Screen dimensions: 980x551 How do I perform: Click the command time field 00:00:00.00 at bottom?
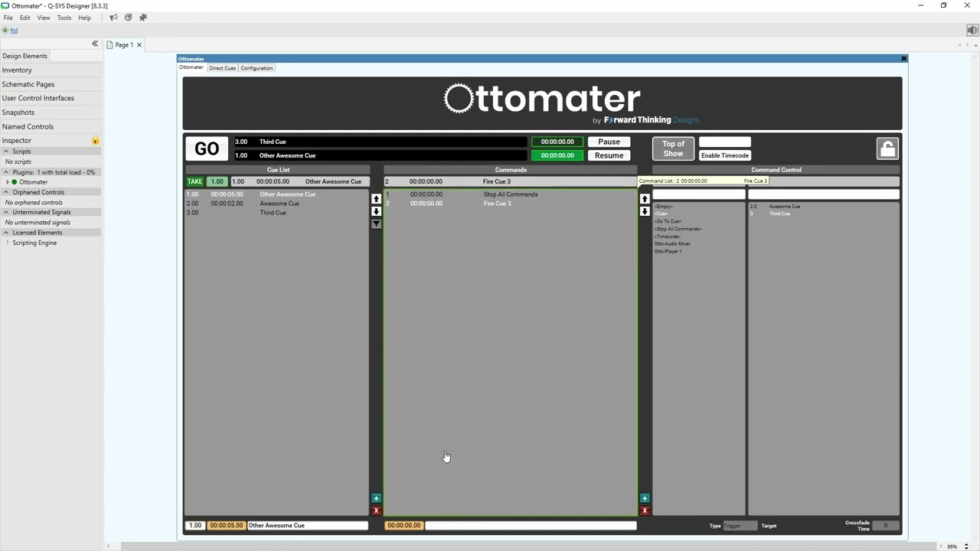tap(403, 526)
